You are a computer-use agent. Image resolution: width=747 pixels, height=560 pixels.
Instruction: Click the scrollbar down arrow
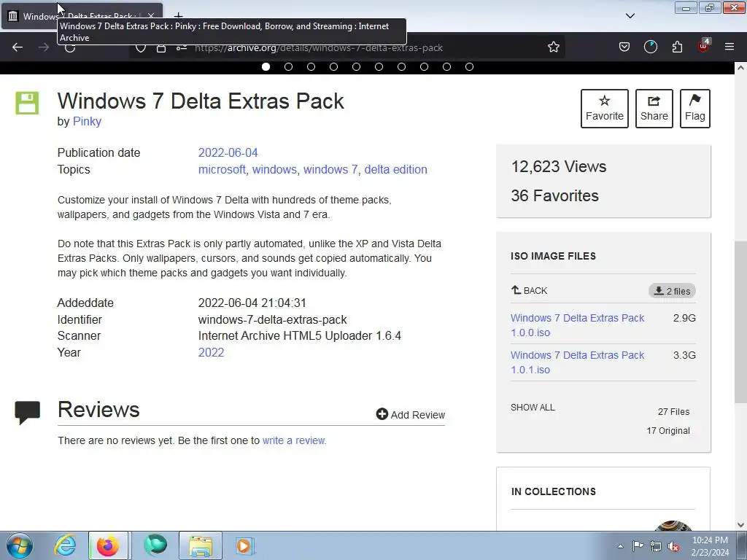(740, 525)
